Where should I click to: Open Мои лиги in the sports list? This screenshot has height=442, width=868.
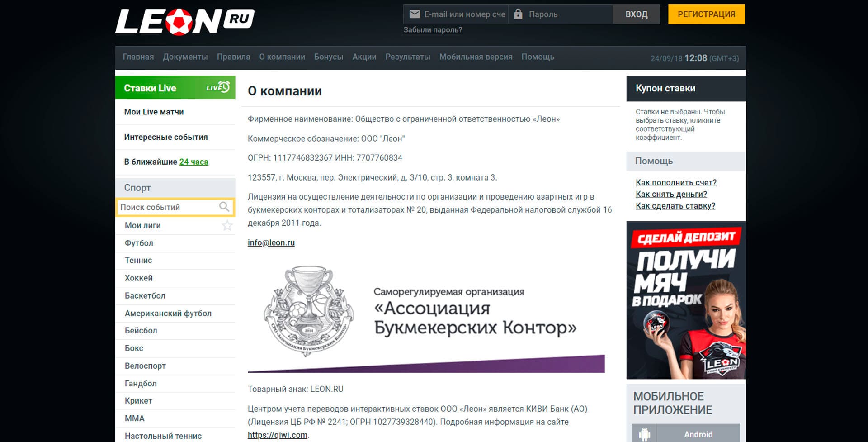tap(143, 225)
